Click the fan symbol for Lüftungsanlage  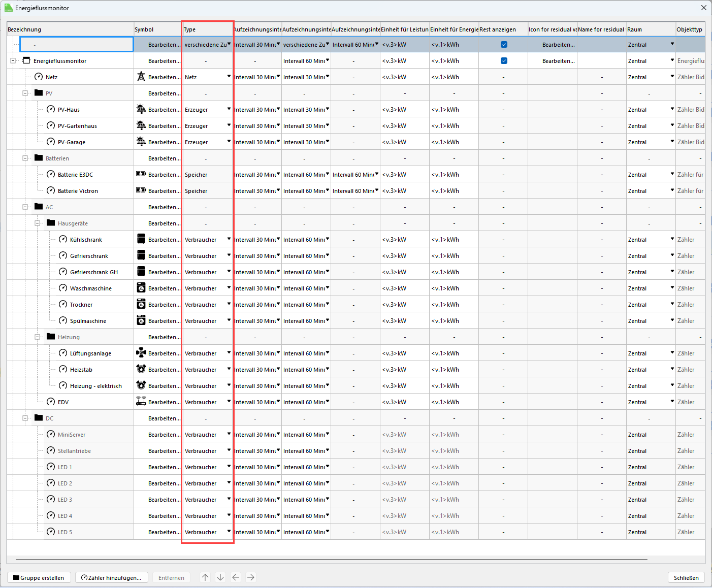(x=141, y=353)
